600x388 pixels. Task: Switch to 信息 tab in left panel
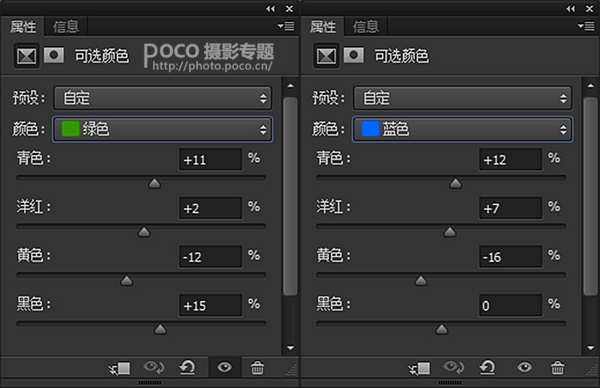(x=66, y=27)
